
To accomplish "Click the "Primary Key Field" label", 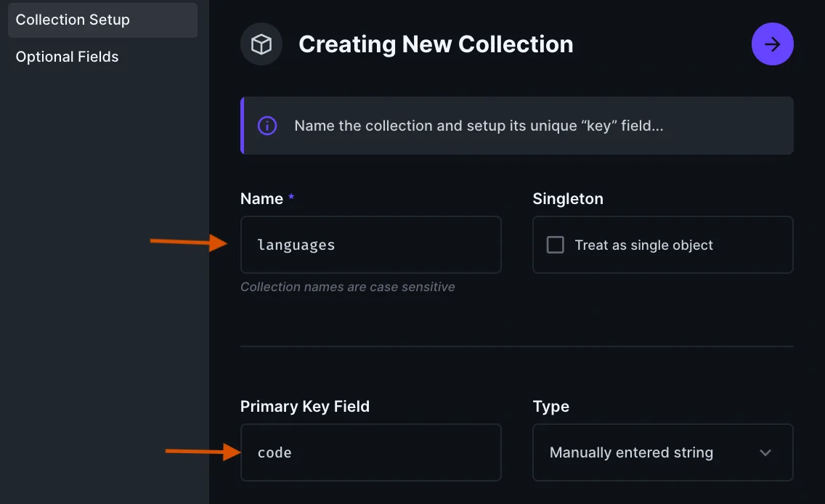I will [305, 407].
